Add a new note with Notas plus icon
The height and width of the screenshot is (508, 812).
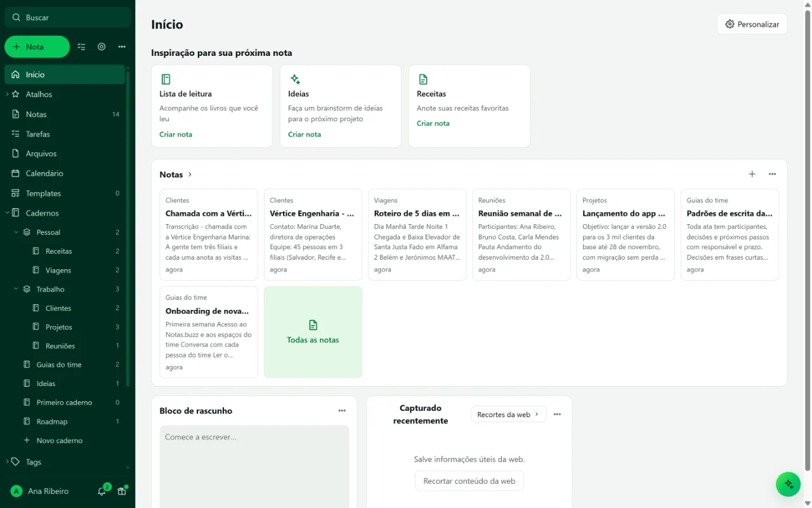click(x=752, y=174)
